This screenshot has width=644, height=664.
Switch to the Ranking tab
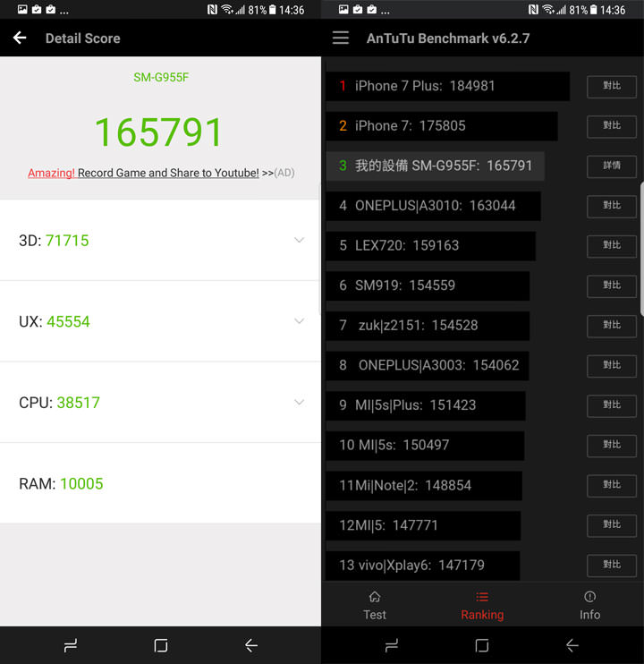tap(482, 605)
